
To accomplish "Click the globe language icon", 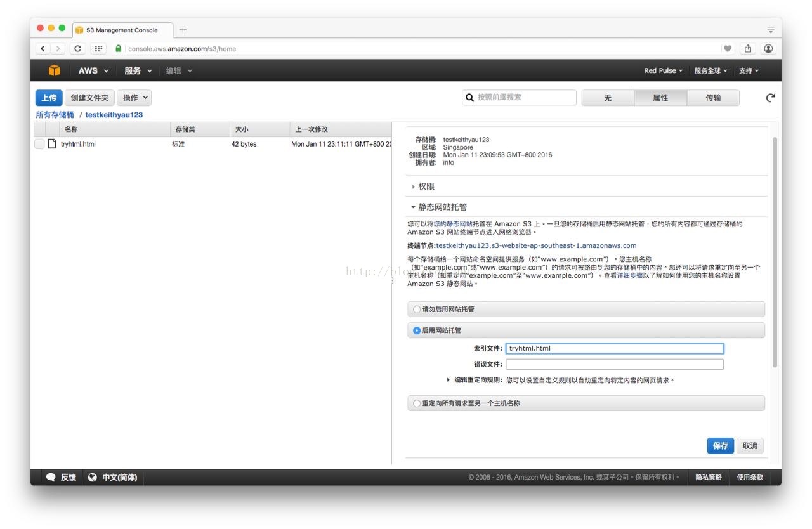I will (x=93, y=478).
